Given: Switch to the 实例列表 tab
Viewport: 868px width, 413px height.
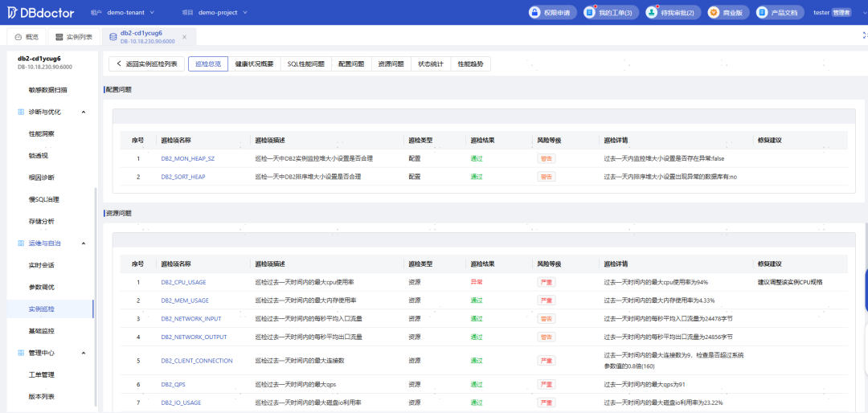Looking at the screenshot, I should click(x=74, y=37).
